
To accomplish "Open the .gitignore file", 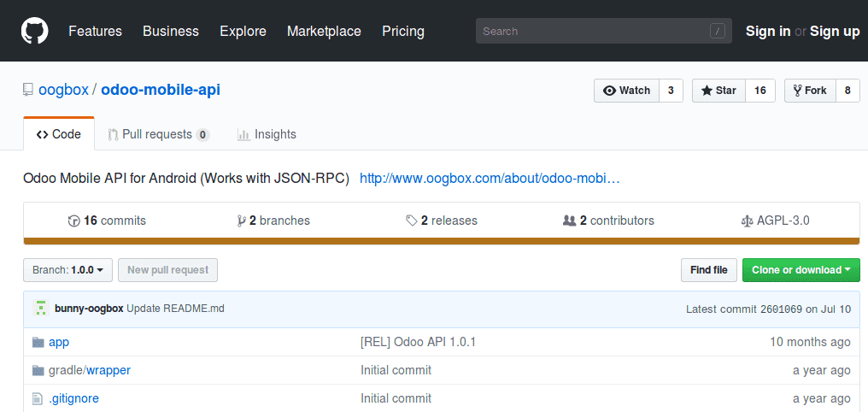I will coord(73,398).
